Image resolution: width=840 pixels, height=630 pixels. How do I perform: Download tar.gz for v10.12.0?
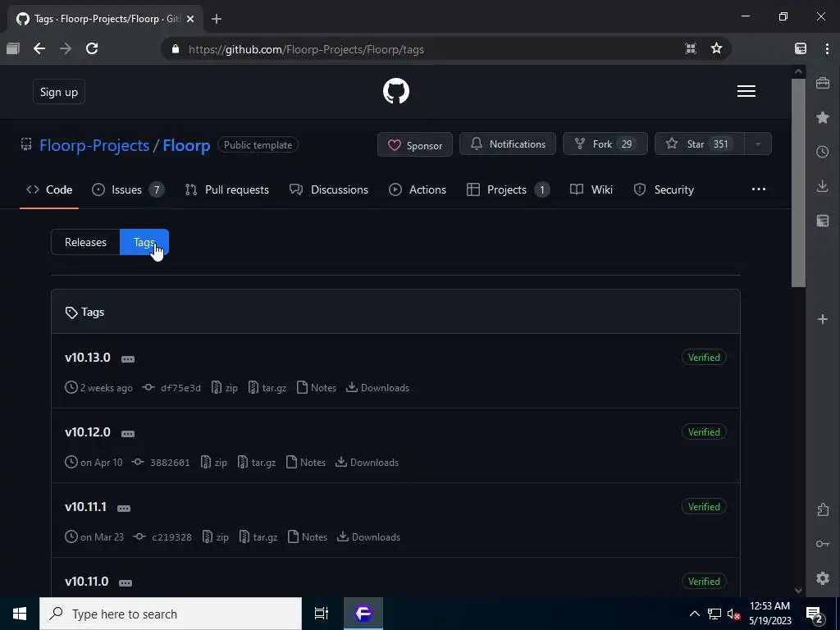[x=257, y=463]
